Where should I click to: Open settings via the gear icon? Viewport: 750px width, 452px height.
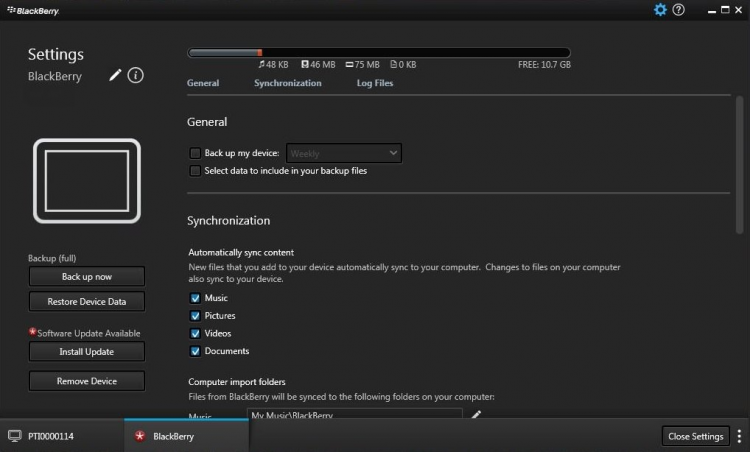point(660,10)
